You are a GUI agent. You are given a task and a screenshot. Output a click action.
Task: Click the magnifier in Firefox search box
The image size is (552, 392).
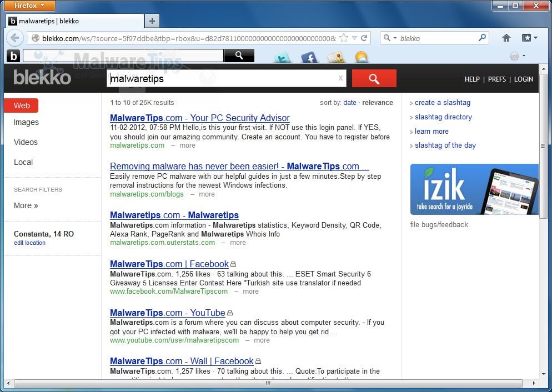(482, 37)
